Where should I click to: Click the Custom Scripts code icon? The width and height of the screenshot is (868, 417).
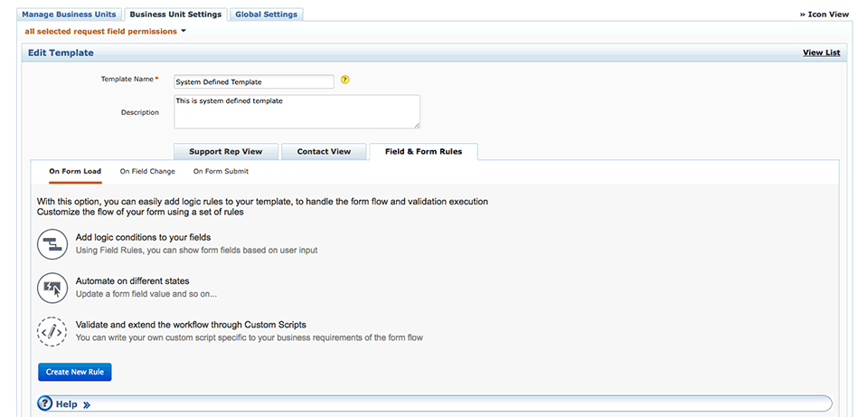click(52, 331)
